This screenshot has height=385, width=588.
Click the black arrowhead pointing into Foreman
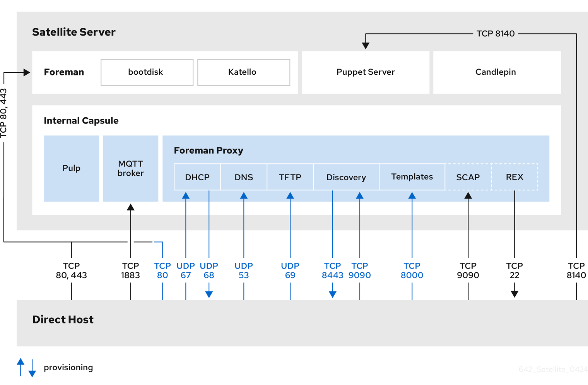(x=27, y=72)
